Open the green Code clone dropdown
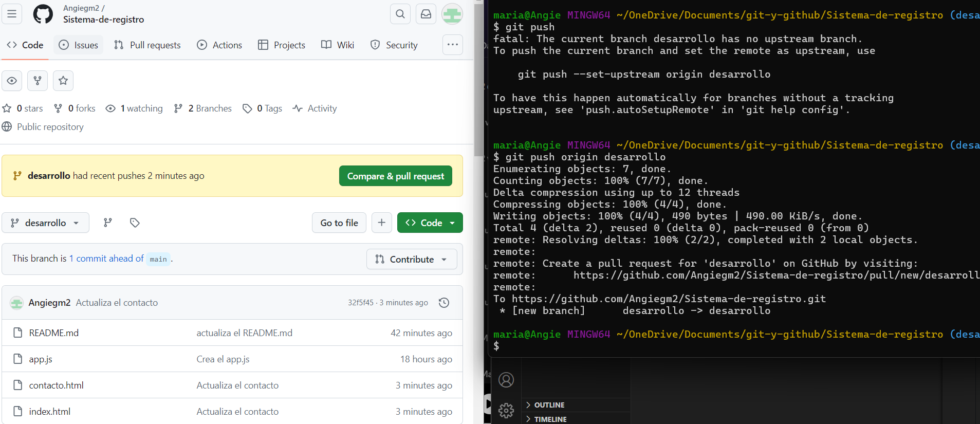980x424 pixels. pyautogui.click(x=430, y=223)
